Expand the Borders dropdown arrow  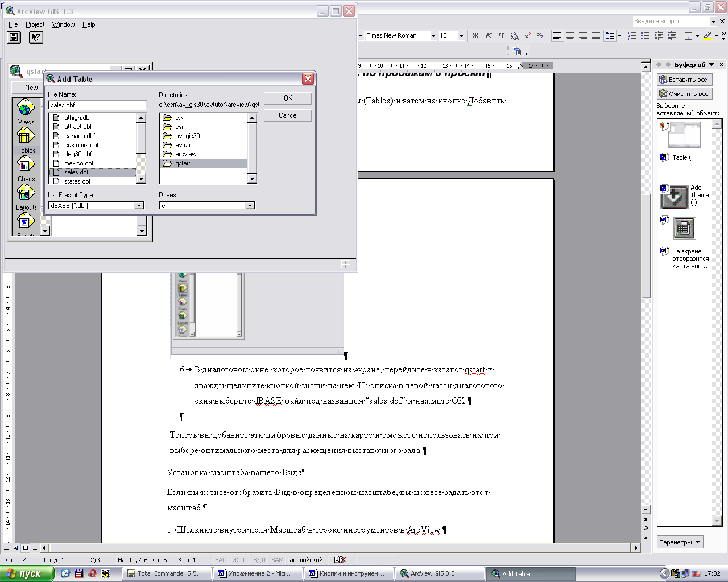click(698, 35)
